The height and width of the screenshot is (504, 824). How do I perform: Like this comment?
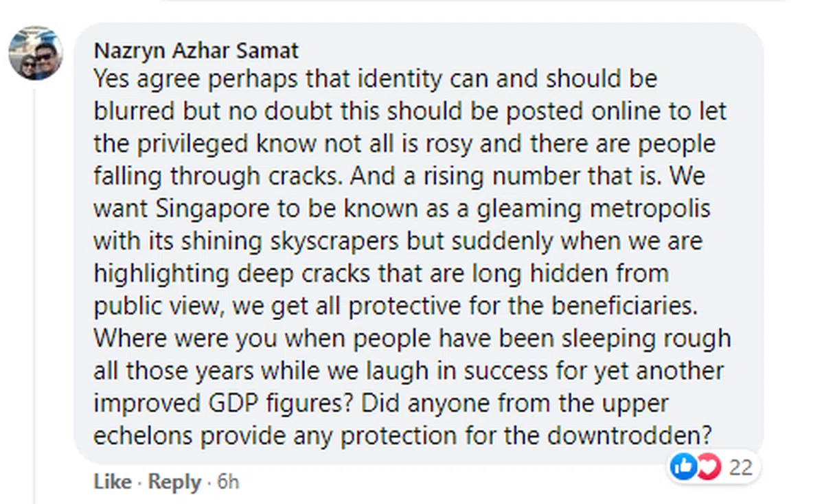pos(112,482)
